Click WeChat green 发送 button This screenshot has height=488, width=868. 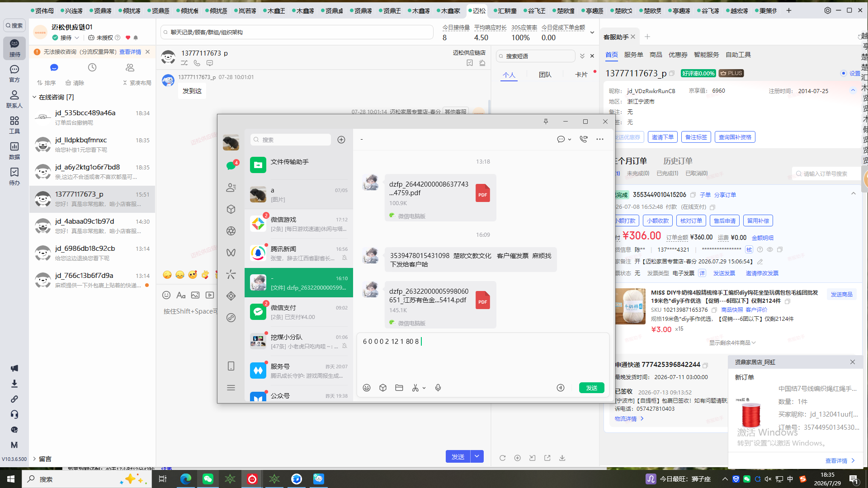(592, 388)
